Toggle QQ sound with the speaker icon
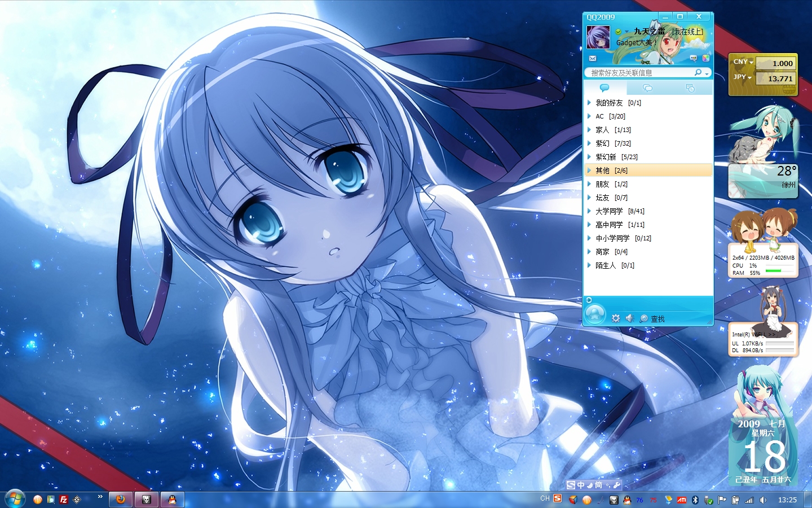 [x=630, y=318]
